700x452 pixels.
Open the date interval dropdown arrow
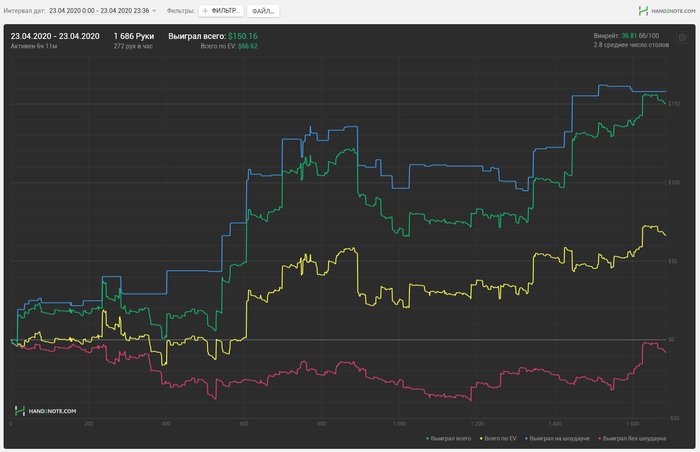pyautogui.click(x=154, y=11)
